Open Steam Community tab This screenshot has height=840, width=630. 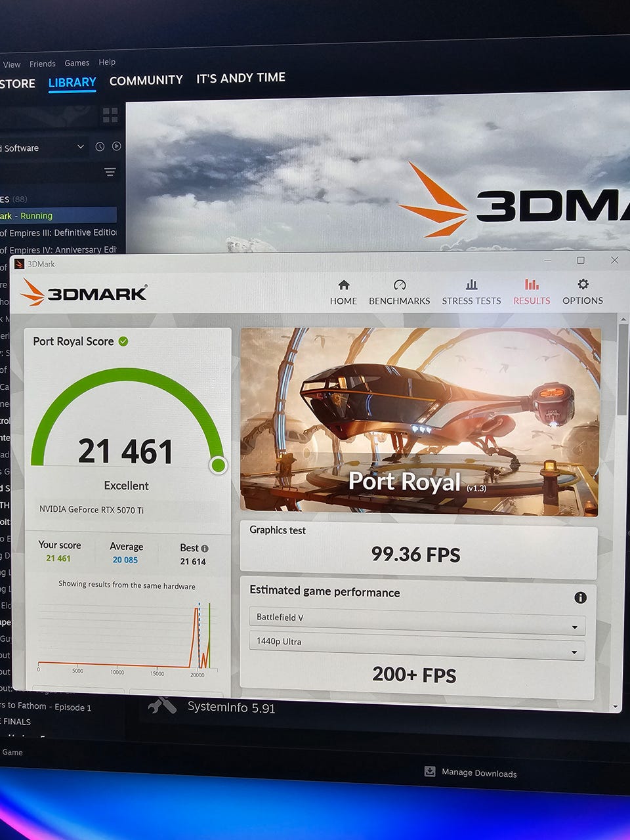[146, 80]
